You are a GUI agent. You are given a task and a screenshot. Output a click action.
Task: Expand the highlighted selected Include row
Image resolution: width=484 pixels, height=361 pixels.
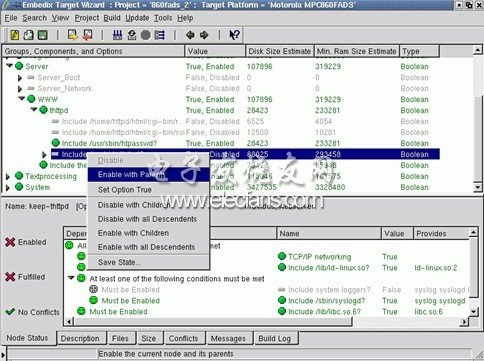point(44,155)
